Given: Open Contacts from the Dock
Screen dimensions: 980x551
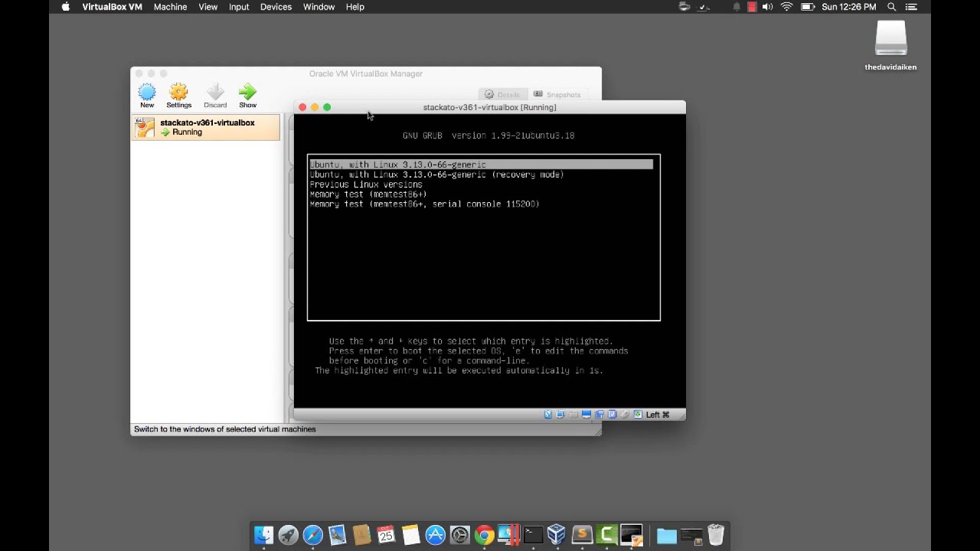Looking at the screenshot, I should (361, 534).
